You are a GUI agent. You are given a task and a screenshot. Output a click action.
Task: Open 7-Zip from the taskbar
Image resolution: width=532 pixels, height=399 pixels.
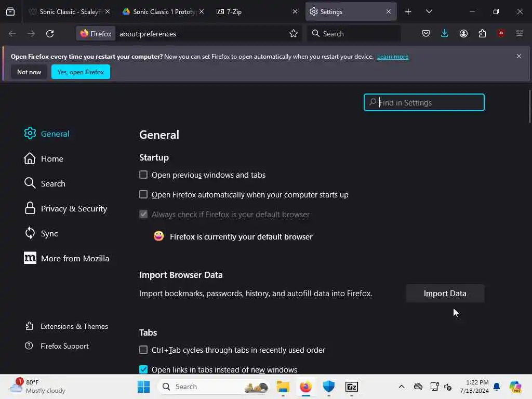(x=352, y=387)
